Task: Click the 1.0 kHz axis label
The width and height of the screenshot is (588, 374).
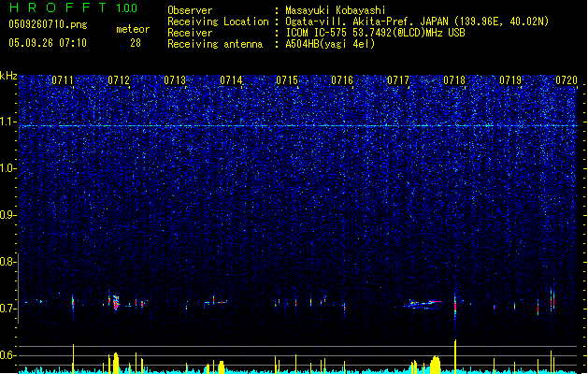Action: (x=7, y=168)
